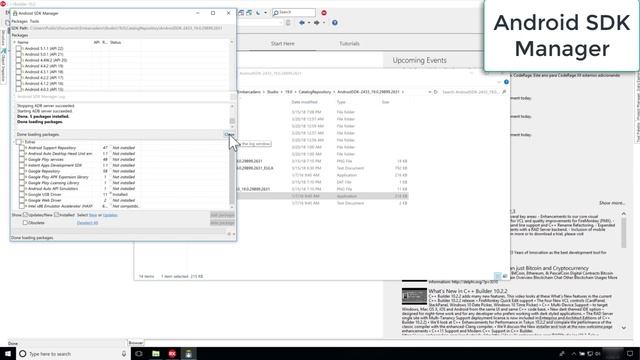Click the Windows Start button
This screenshot has height=360, width=640.
pyautogui.click(x=8, y=353)
